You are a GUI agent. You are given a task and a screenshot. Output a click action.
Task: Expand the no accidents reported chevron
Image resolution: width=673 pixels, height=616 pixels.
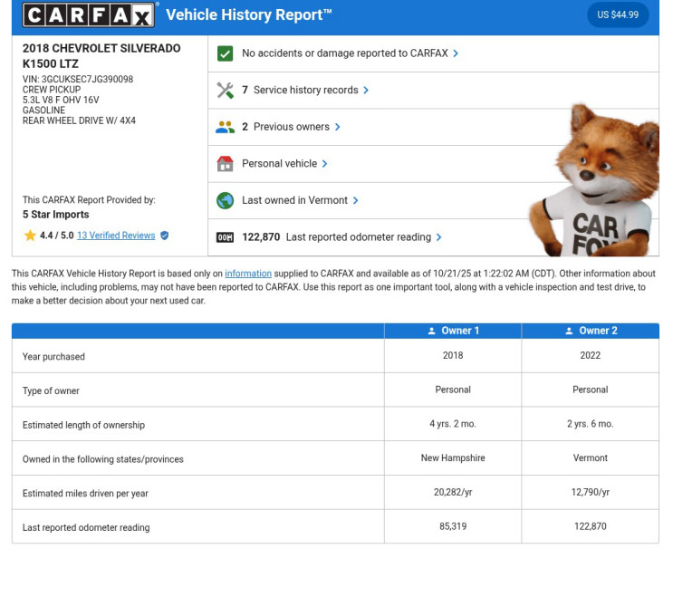(456, 53)
